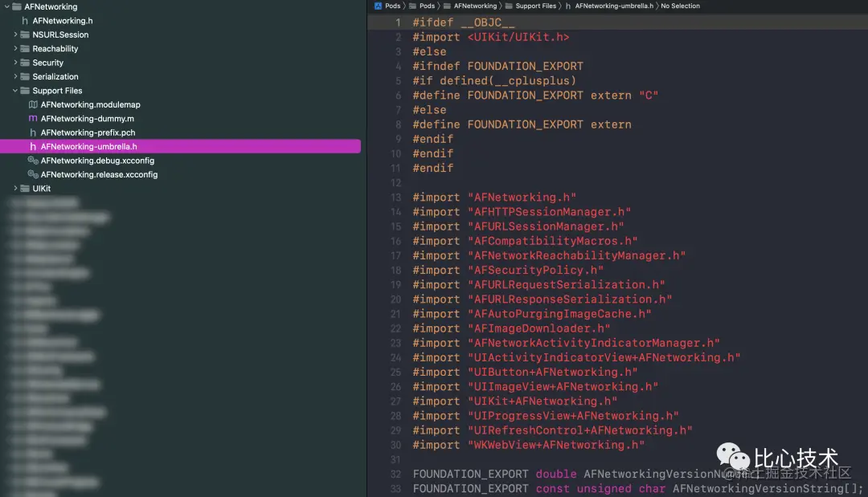This screenshot has width=868, height=497.
Task: Collapse the AFNetworking root folder chevron
Action: [x=6, y=6]
